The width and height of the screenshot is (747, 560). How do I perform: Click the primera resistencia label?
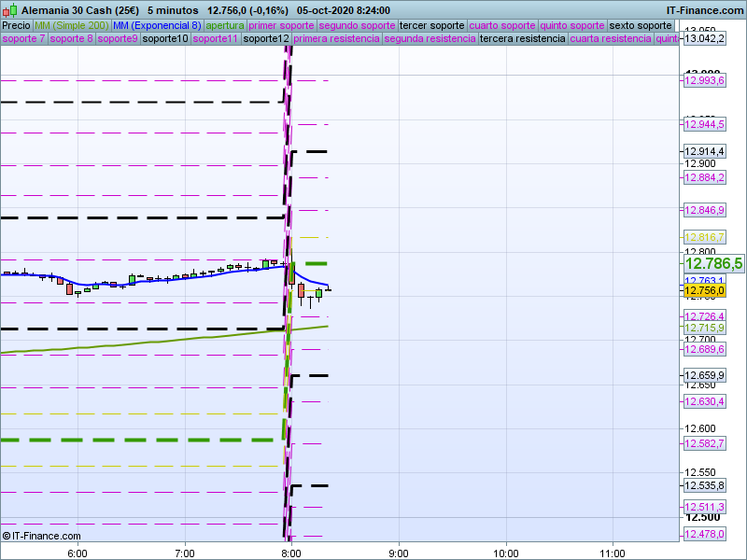(x=336, y=38)
